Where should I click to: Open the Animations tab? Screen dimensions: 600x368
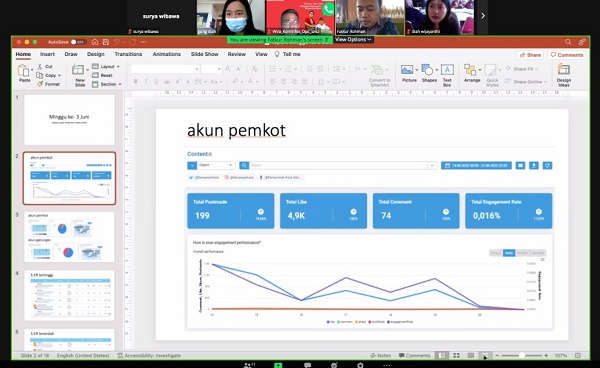click(166, 54)
